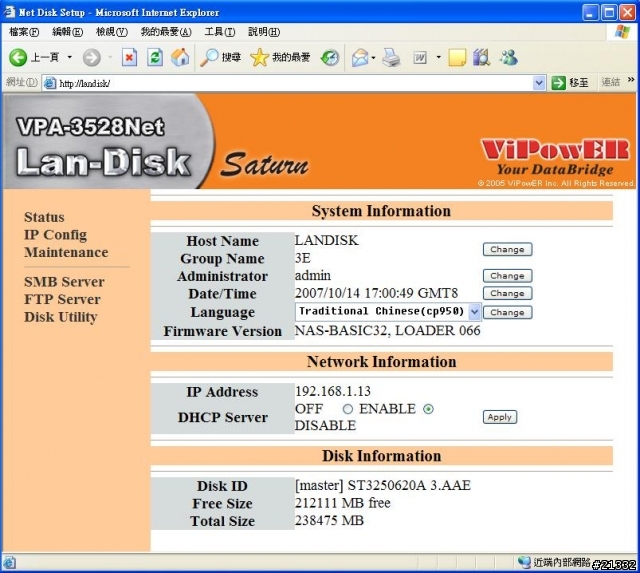Expand the address bar dropdown
The image size is (640, 573).
539,83
